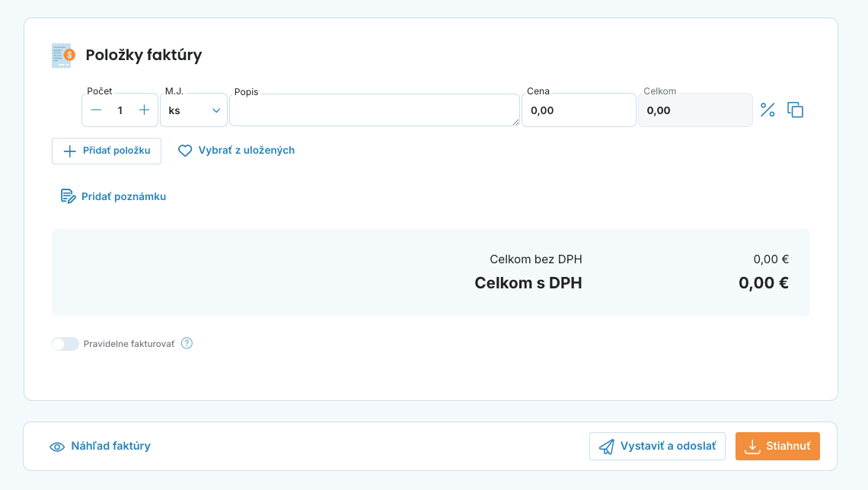
Task: Toggle the Pravidelne fakturovať switch
Action: 65,344
